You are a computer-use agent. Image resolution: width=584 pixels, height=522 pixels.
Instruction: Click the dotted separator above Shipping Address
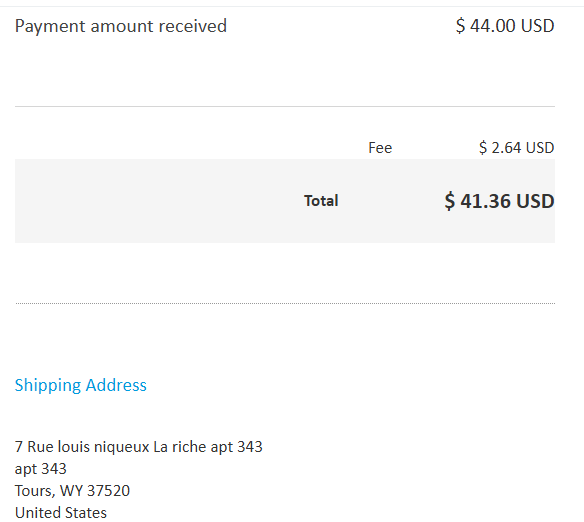pos(285,303)
